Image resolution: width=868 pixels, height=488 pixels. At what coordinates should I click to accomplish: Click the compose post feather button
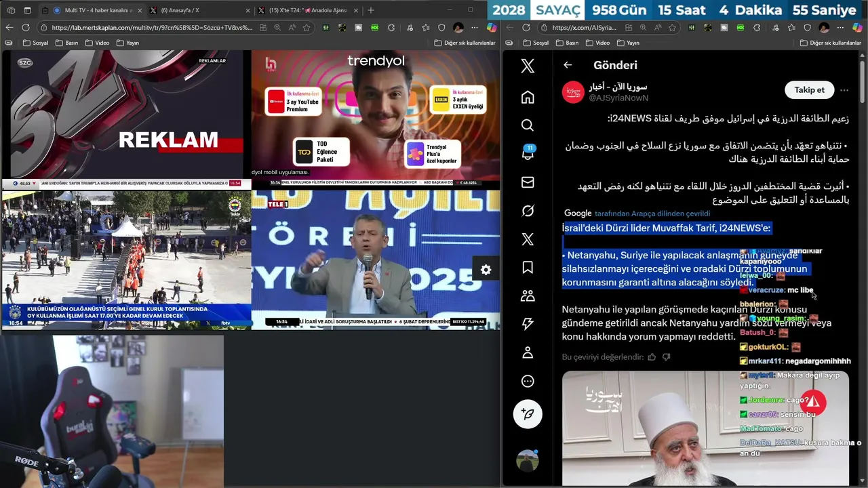(528, 413)
